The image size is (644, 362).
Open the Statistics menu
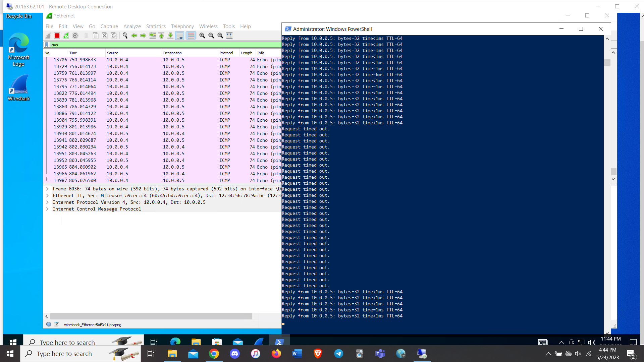click(156, 26)
